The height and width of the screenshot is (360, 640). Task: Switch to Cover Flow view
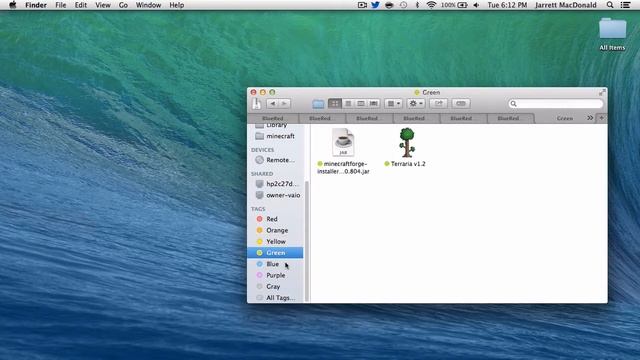pos(373,104)
